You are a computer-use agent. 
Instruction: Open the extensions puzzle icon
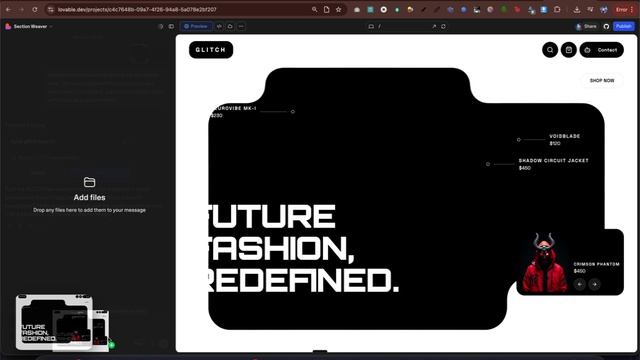coord(557,9)
